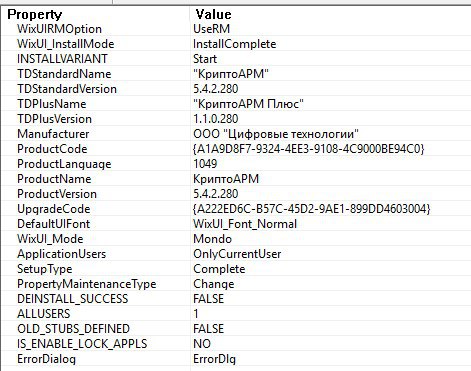Click the Property column header

coord(35,14)
